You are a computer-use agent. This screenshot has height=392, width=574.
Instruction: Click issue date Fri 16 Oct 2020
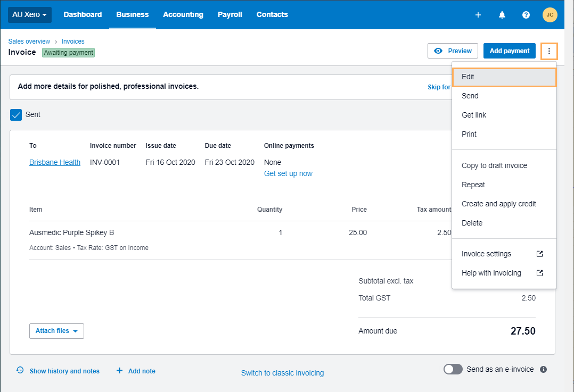pyautogui.click(x=170, y=162)
